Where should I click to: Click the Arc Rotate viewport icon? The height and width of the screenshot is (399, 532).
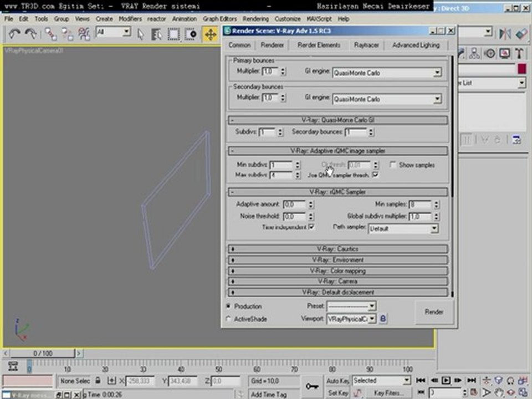pyautogui.click(x=510, y=392)
